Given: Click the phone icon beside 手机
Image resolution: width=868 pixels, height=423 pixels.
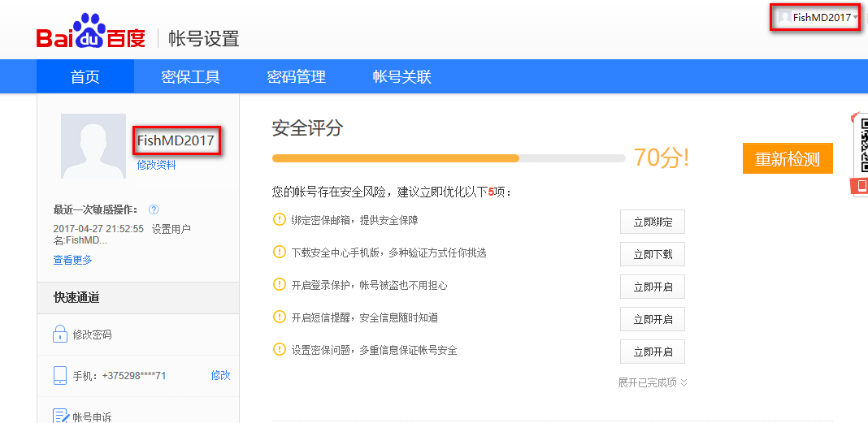Looking at the screenshot, I should pos(59,375).
